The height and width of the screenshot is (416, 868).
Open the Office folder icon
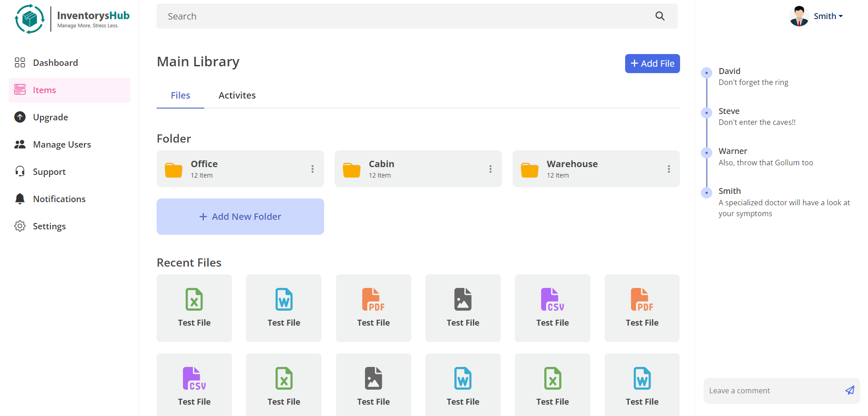[x=173, y=170]
